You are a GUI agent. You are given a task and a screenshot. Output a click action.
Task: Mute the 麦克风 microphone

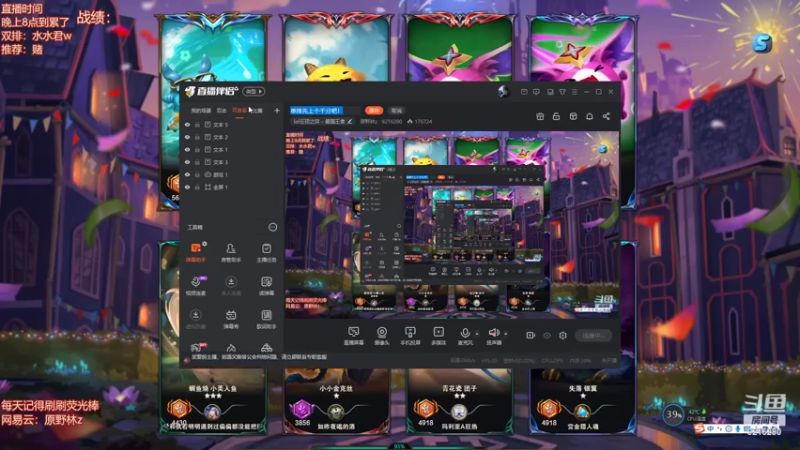pos(465,336)
